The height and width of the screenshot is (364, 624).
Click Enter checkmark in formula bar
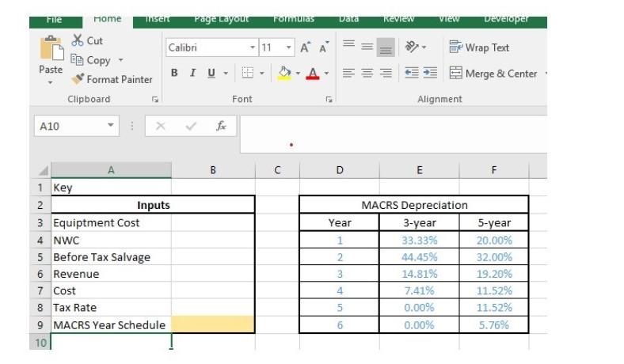tap(191, 126)
